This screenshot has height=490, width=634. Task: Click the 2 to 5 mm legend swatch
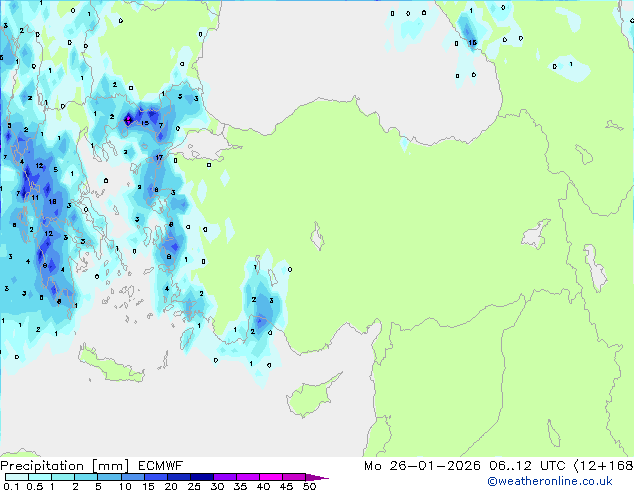click(86, 477)
